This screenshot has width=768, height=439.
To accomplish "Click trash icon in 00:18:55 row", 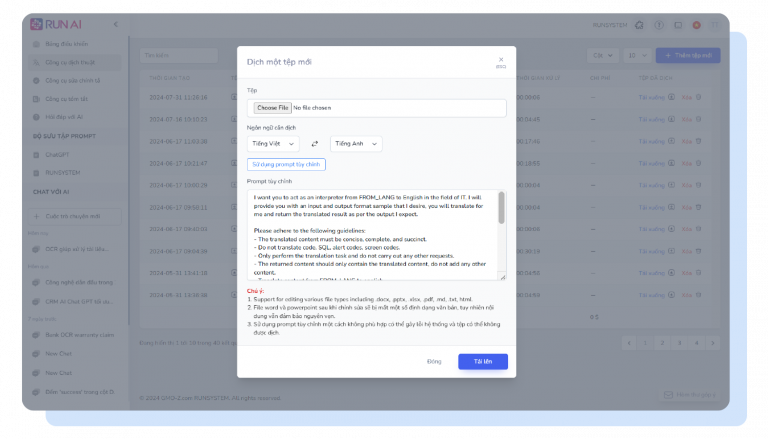I will 698,164.
